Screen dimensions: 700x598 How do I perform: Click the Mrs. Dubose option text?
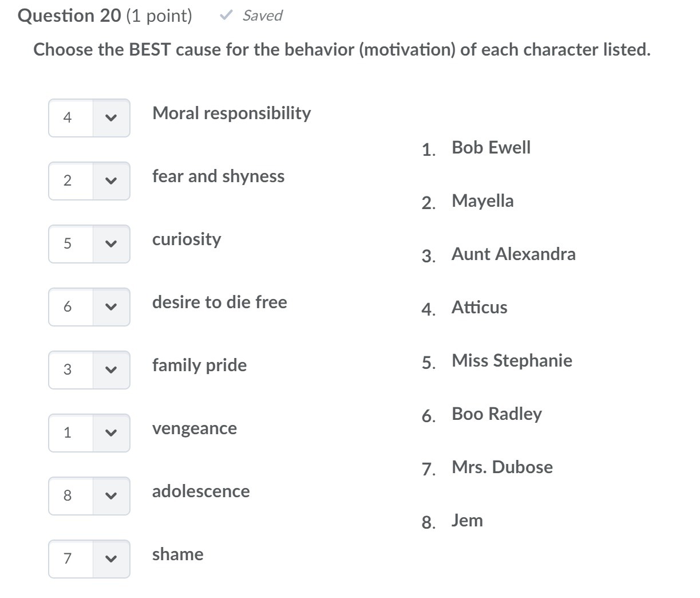pos(502,467)
